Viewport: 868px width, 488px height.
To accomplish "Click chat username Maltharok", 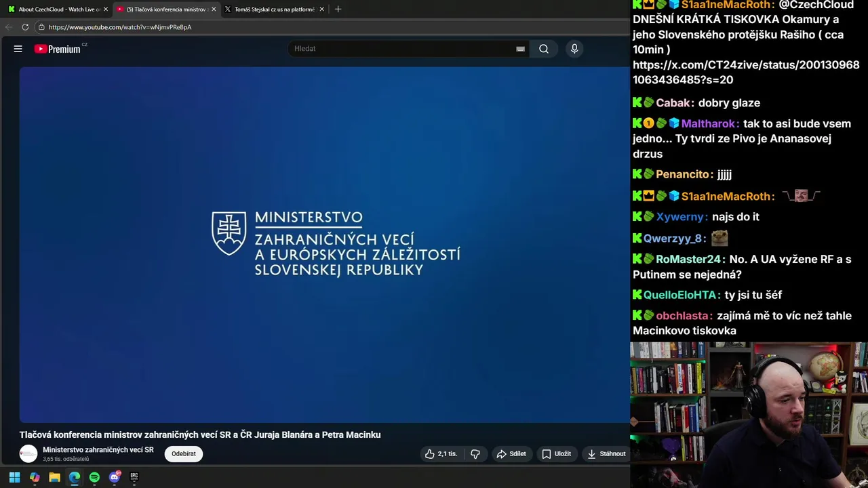I will 708,124.
